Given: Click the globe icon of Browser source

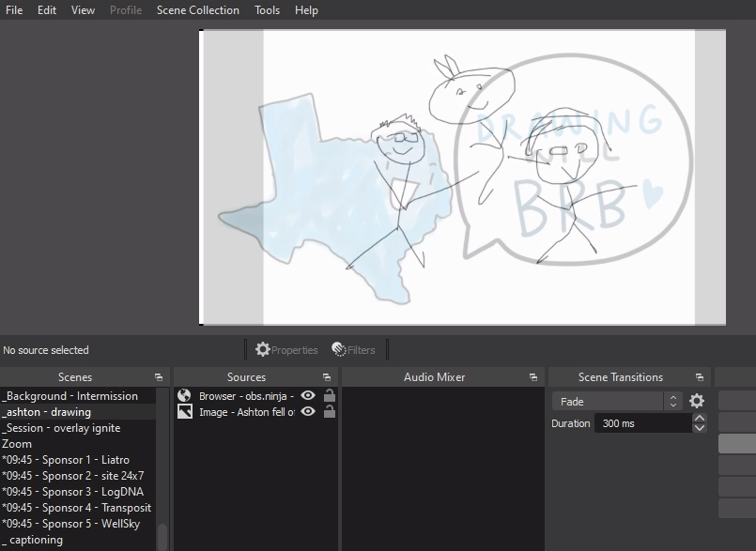Looking at the screenshot, I should click(184, 396).
